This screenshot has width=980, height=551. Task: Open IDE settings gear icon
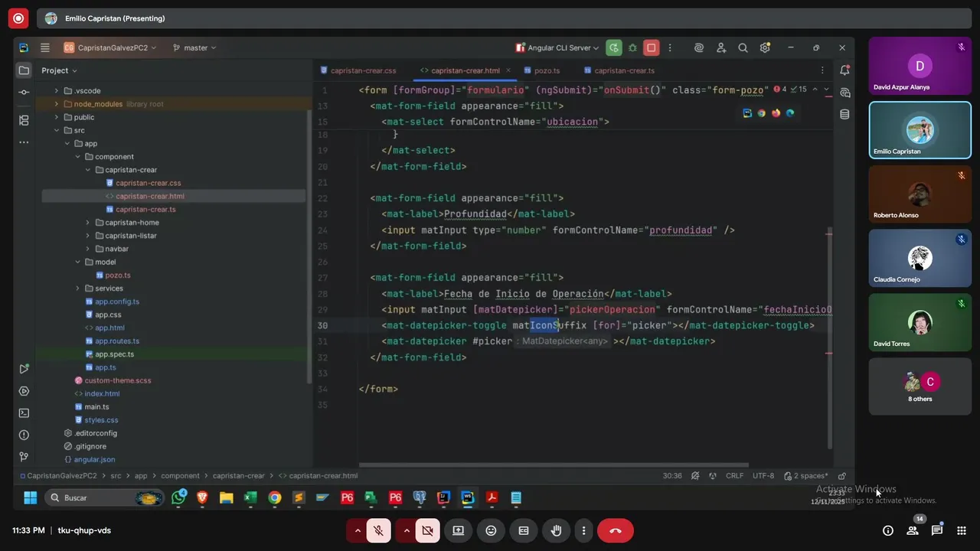[x=765, y=47]
